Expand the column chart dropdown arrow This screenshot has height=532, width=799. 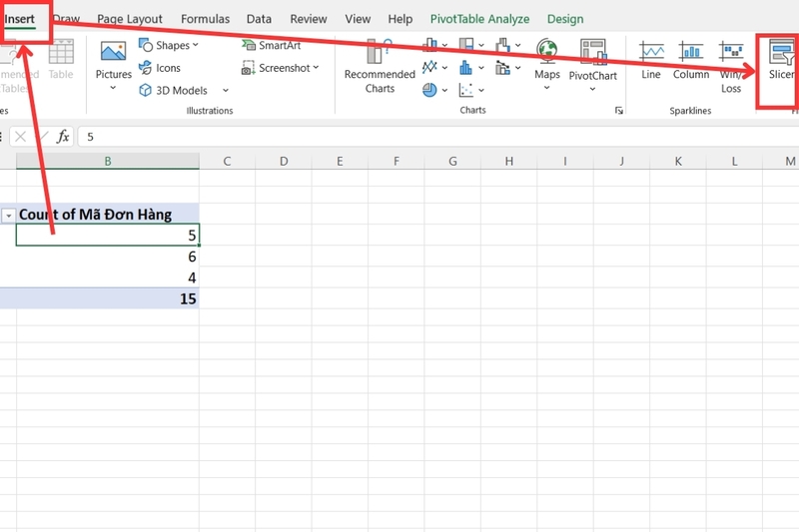point(444,45)
